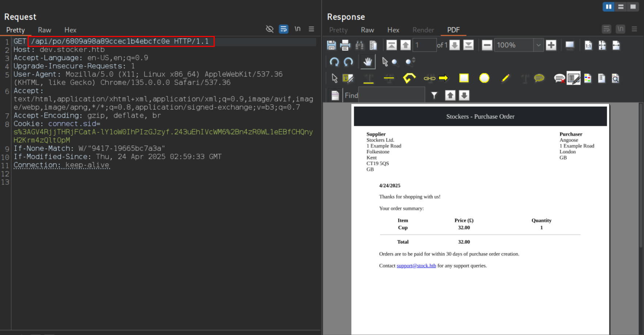Toggle the crossed-eye visibility icon above the request
Viewport: 644px width, 335px height.
coord(270,29)
